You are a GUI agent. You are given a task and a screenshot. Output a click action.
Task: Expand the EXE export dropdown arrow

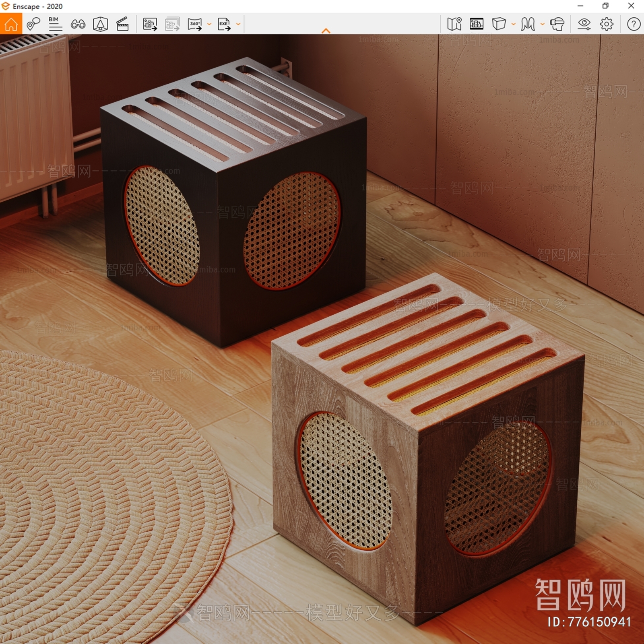[238, 24]
